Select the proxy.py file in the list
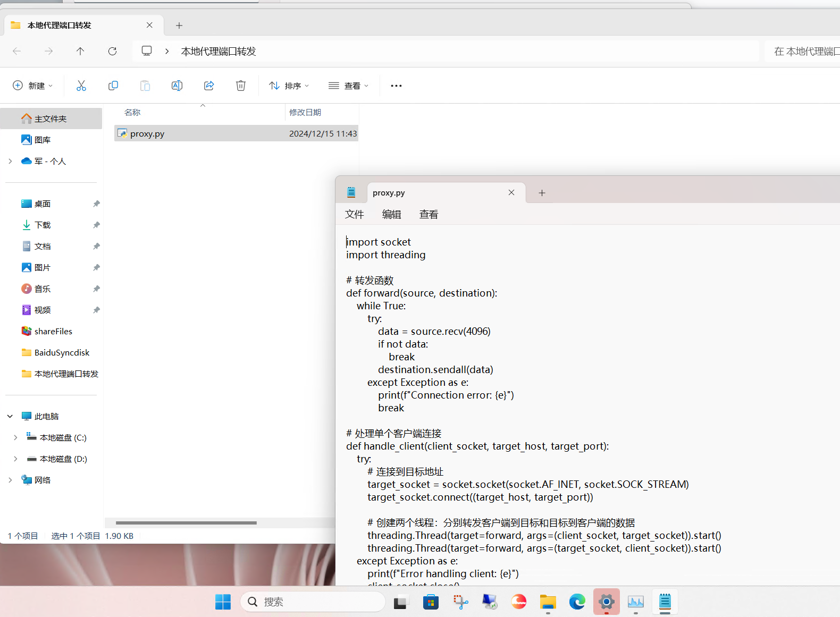 click(x=237, y=133)
